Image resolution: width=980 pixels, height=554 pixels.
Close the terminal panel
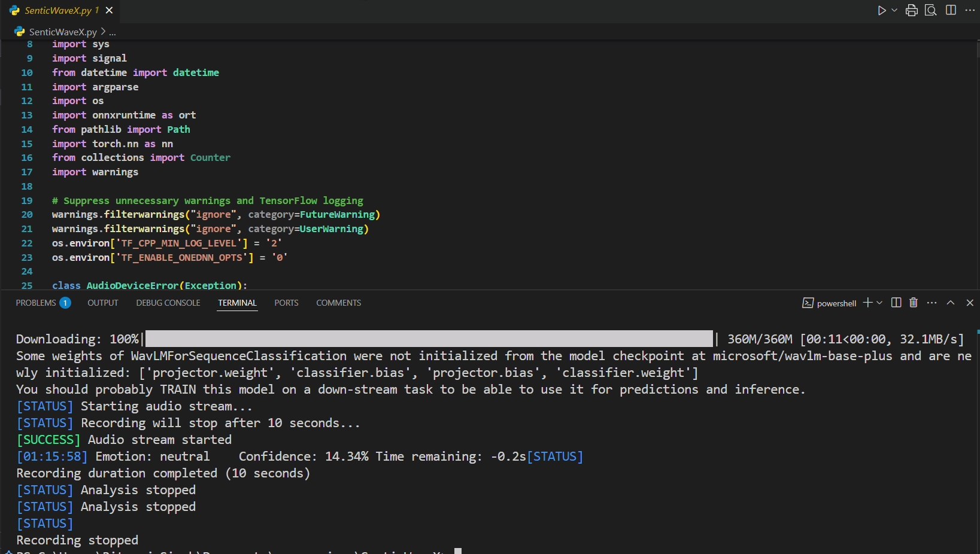[970, 303]
